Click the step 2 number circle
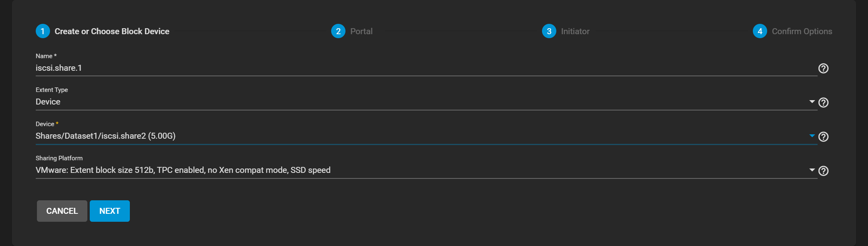 338,31
